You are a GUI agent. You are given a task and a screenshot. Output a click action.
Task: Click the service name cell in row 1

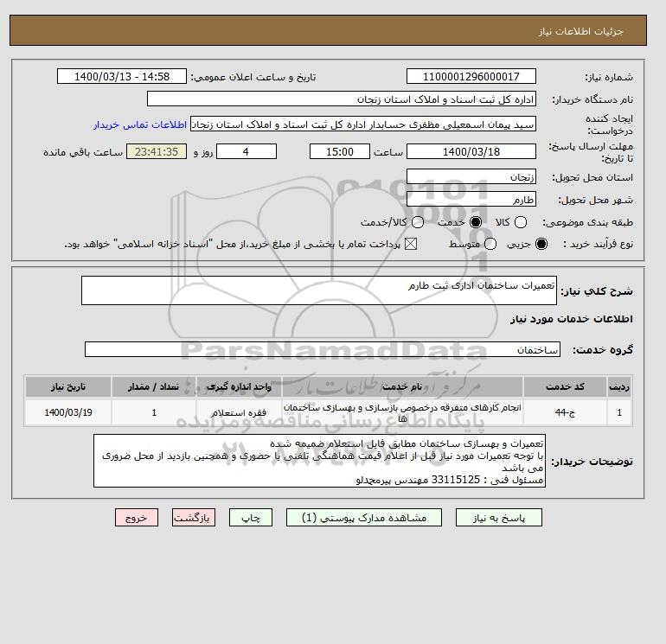tap(402, 412)
